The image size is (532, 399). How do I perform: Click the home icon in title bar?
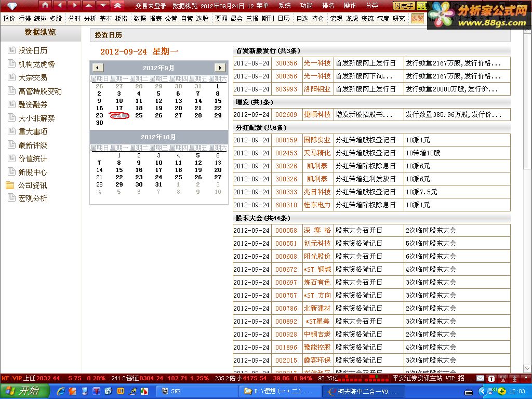[x=45, y=5]
